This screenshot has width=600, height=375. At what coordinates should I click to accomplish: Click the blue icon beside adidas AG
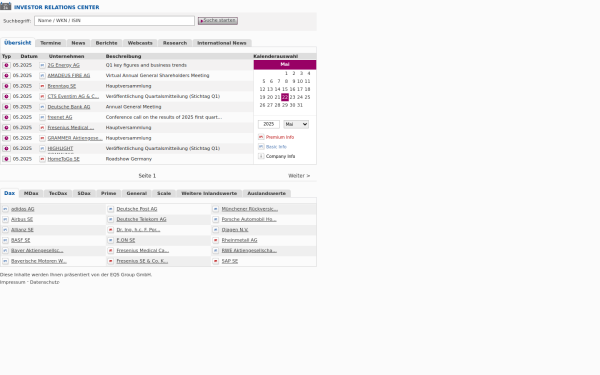click(5, 209)
